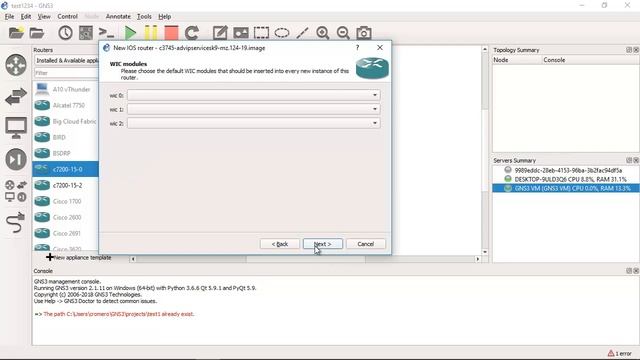Select Cisco 2600 router entry

65,217
